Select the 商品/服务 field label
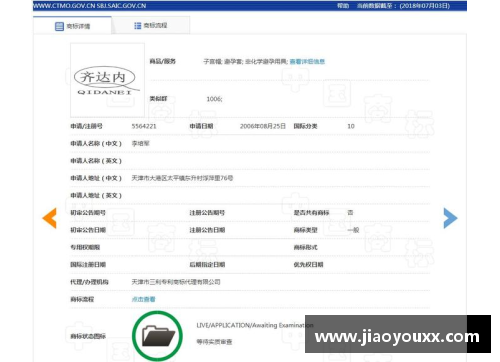This screenshot has width=500, height=362. click(x=162, y=61)
